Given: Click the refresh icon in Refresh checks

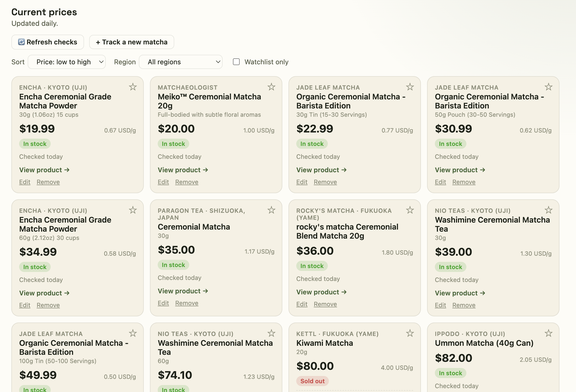Looking at the screenshot, I should coord(21,42).
